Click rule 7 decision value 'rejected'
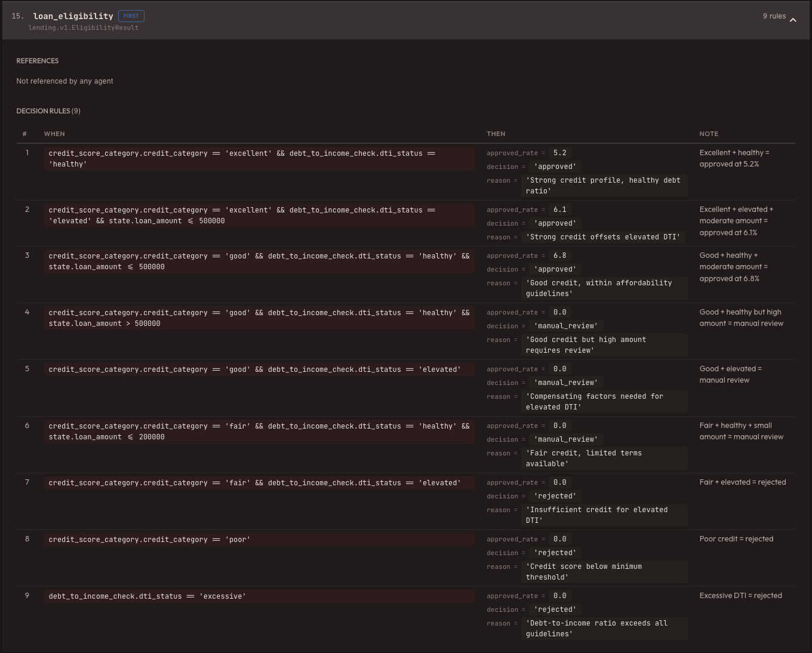Viewport: 812px width, 653px height. pyautogui.click(x=555, y=496)
